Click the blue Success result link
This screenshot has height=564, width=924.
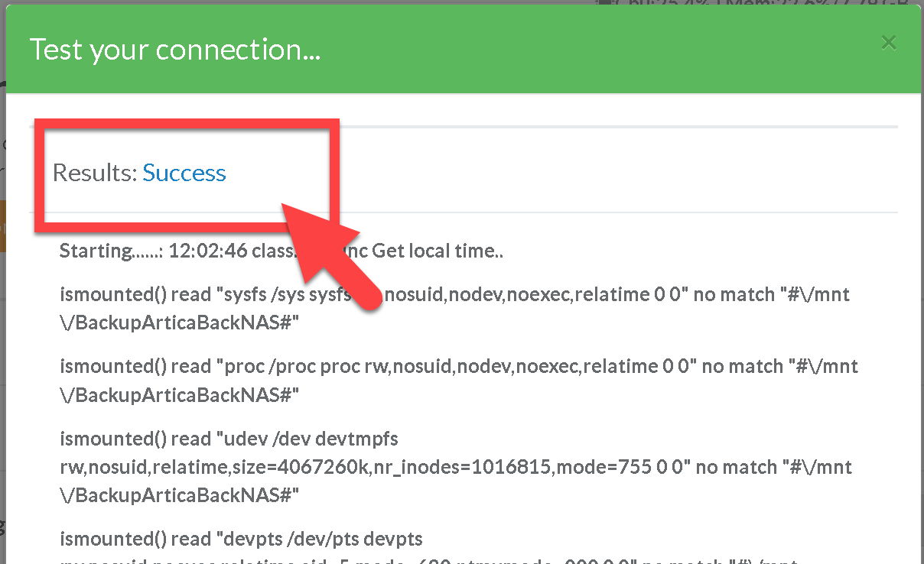(x=184, y=173)
